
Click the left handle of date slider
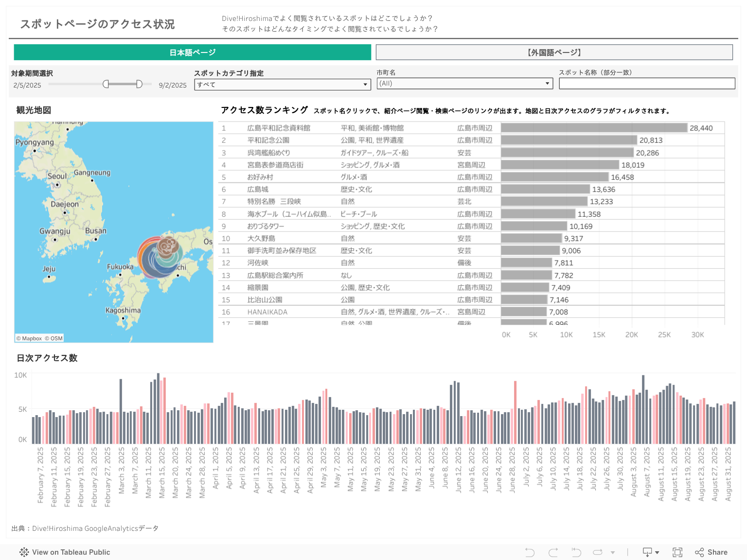coord(106,84)
